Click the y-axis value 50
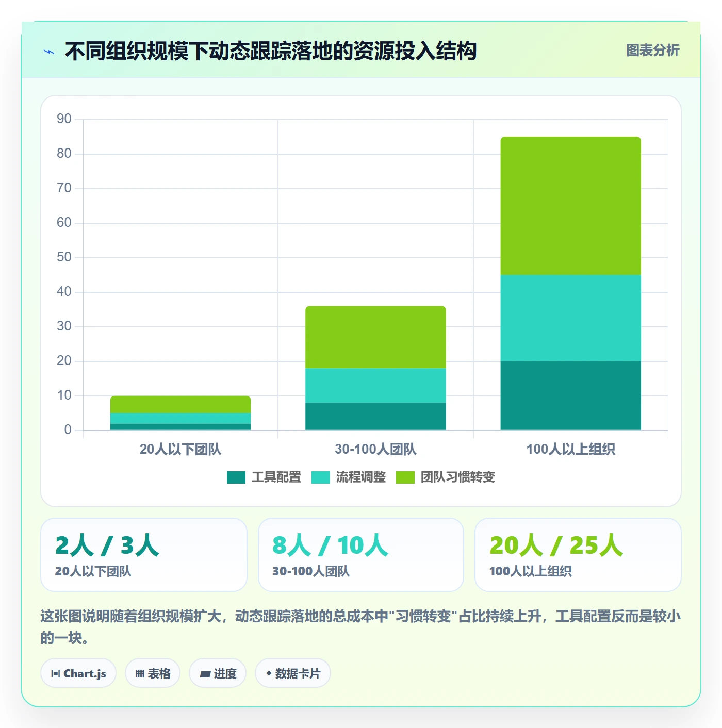 pos(64,257)
